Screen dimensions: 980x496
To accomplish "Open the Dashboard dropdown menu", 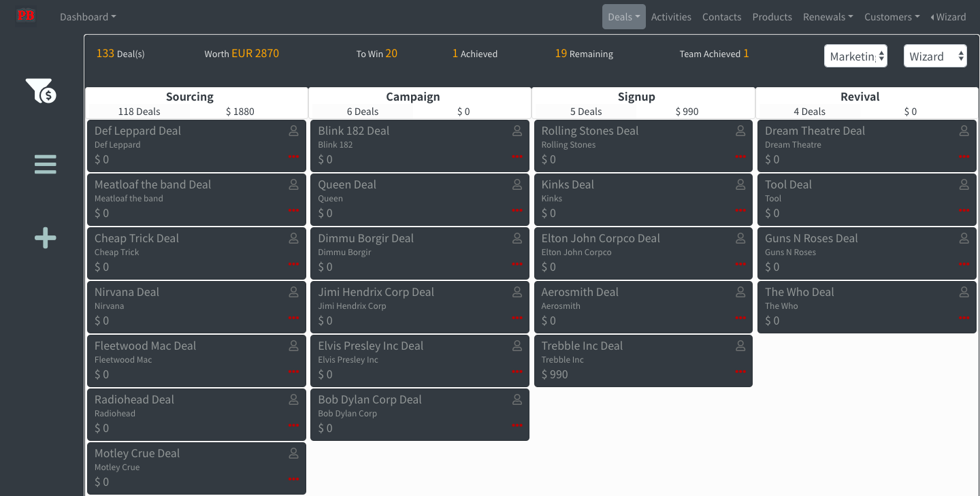I will click(x=88, y=17).
